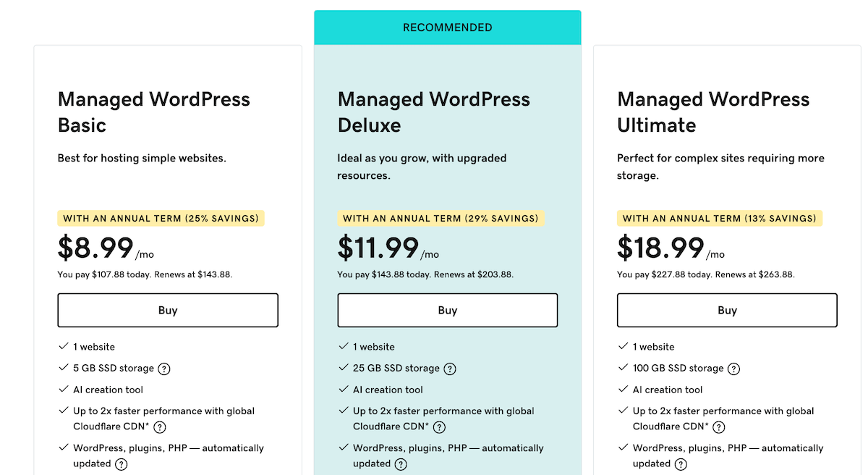Click the Managed WordPress Basic heading

pos(154,112)
